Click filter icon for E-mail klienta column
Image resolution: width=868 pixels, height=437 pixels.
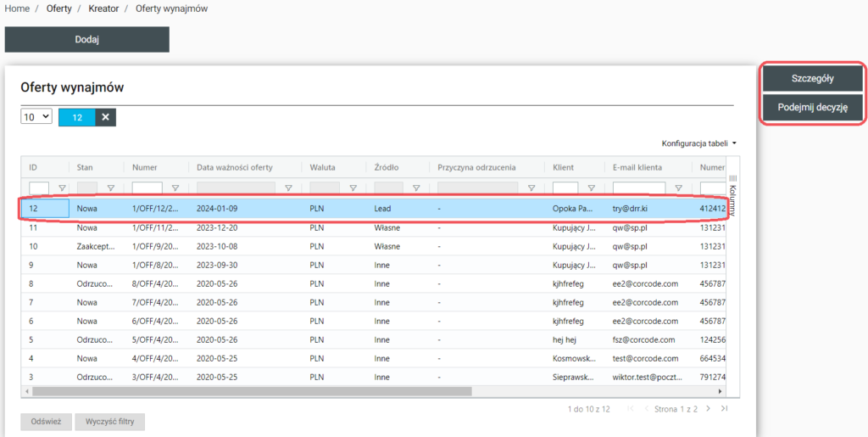click(x=680, y=188)
